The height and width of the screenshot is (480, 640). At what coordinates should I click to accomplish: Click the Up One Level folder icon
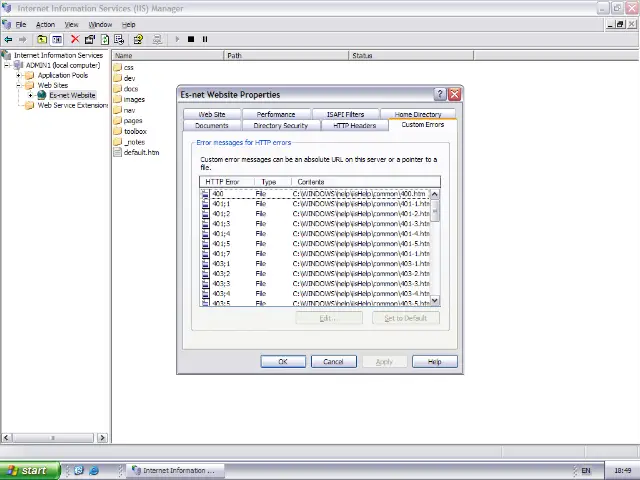[x=42, y=40]
